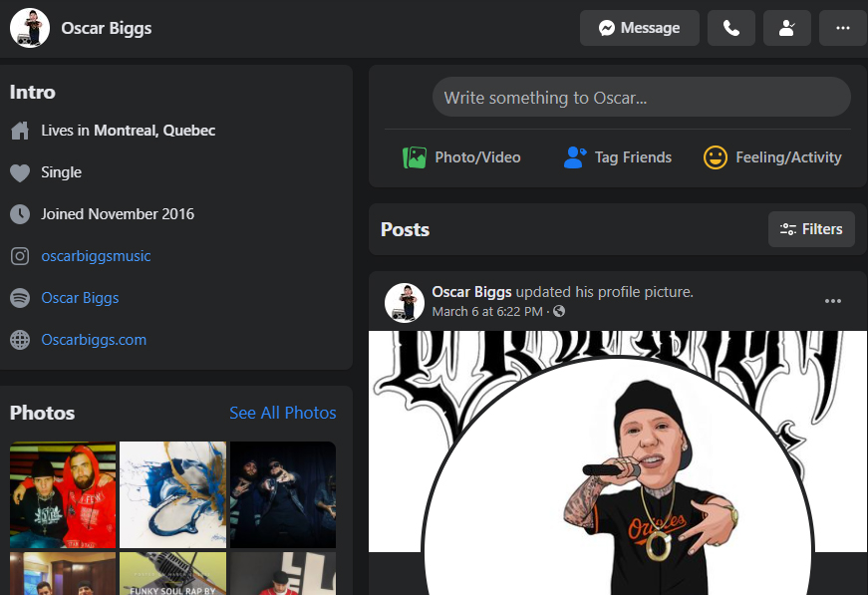Click the Write something to Oscar field
This screenshot has height=595, width=868.
click(641, 98)
